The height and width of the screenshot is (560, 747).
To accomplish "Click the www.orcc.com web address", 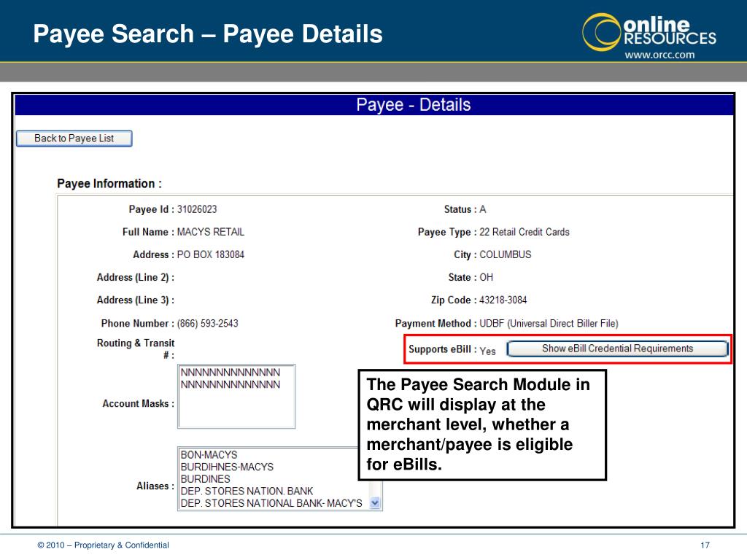I will coord(659,55).
